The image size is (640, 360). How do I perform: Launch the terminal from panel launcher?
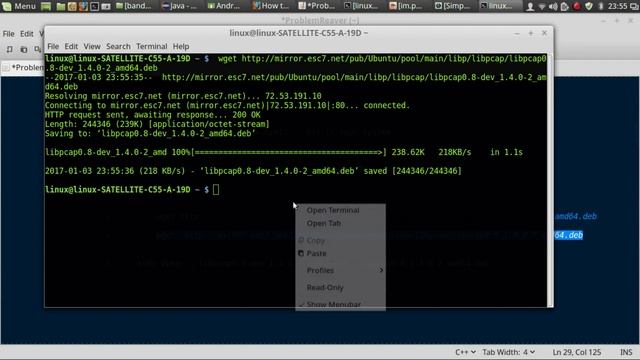click(94, 6)
